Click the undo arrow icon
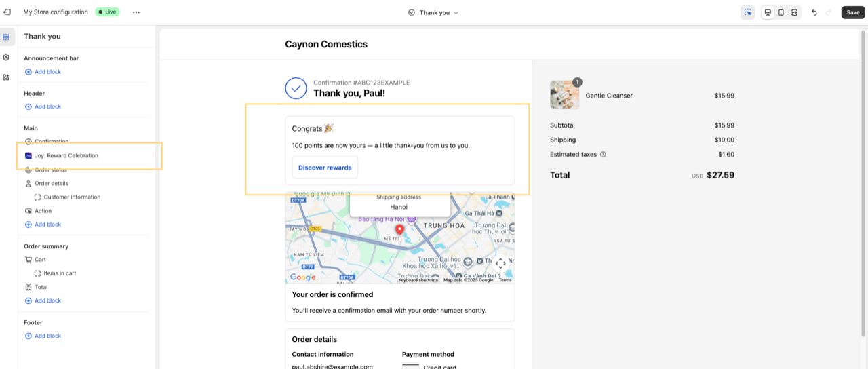Viewport: 868px width, 369px height. coord(814,12)
